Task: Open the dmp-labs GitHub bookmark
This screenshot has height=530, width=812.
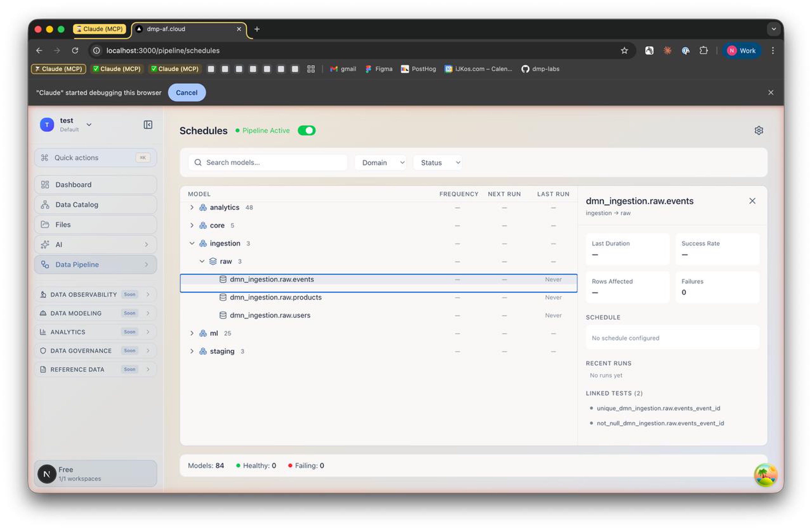Action: [x=540, y=69]
